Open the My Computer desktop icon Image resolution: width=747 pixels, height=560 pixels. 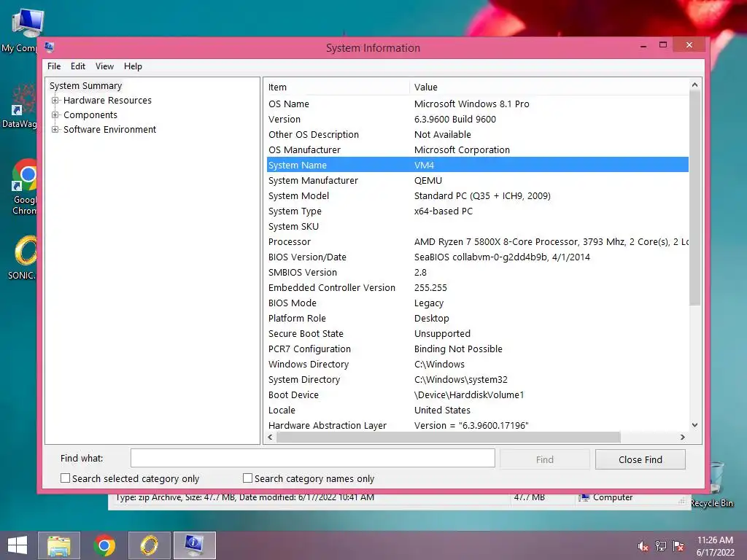pos(23,29)
